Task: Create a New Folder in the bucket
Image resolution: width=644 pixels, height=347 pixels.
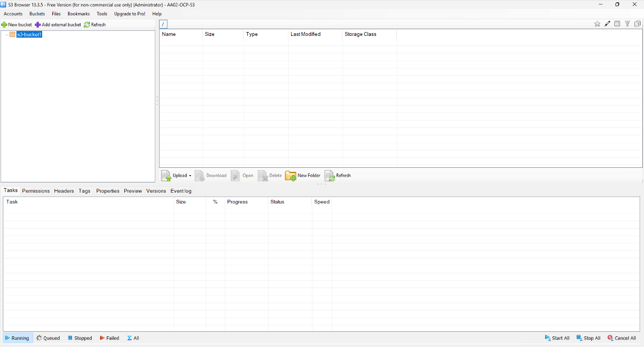Action: 303,176
